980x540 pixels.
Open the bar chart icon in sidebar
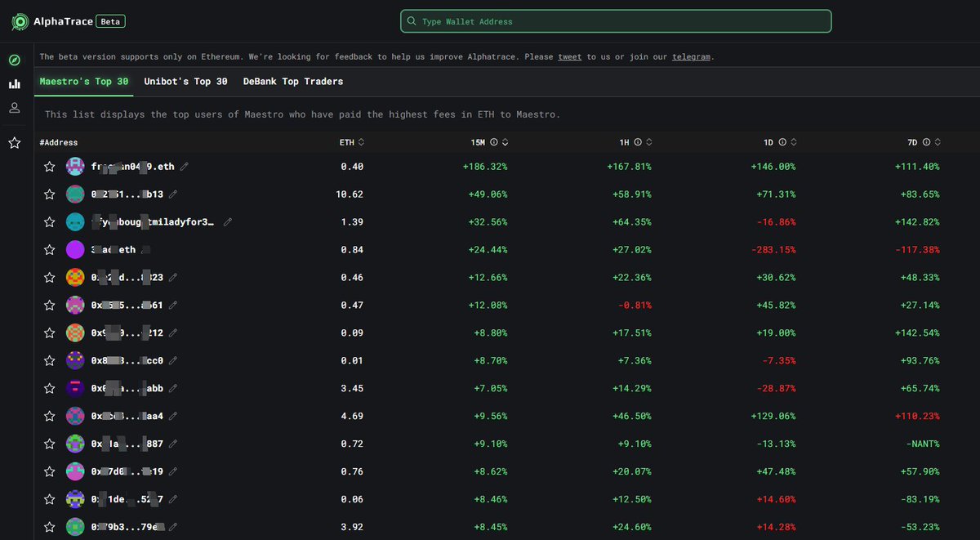pos(15,84)
